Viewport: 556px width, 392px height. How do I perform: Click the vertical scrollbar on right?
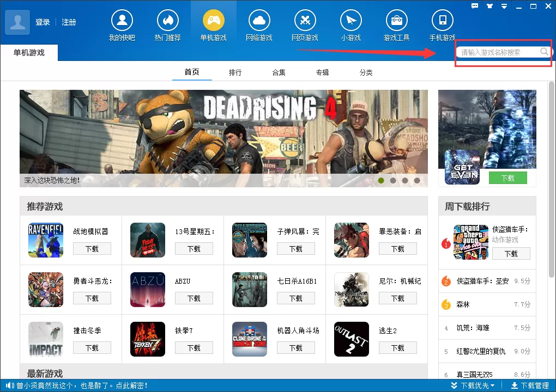pos(552,180)
